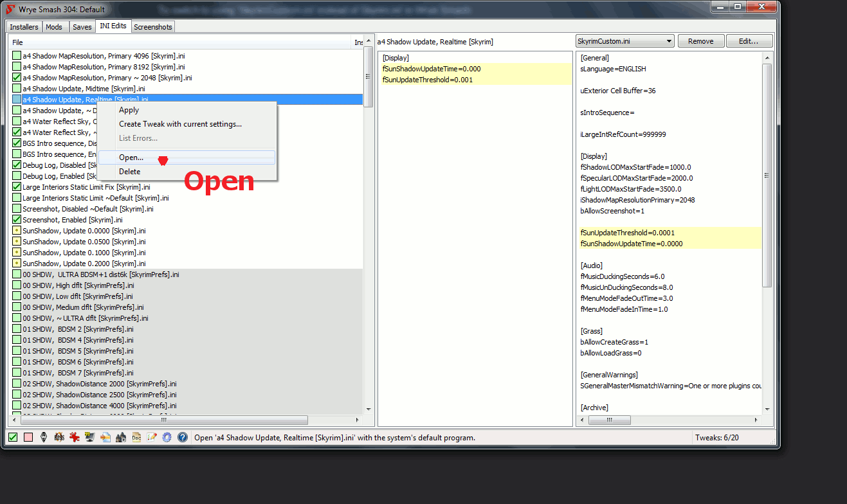The height and width of the screenshot is (504, 847).
Task: Click the green checkmark status bar icon
Action: [x=13, y=437]
